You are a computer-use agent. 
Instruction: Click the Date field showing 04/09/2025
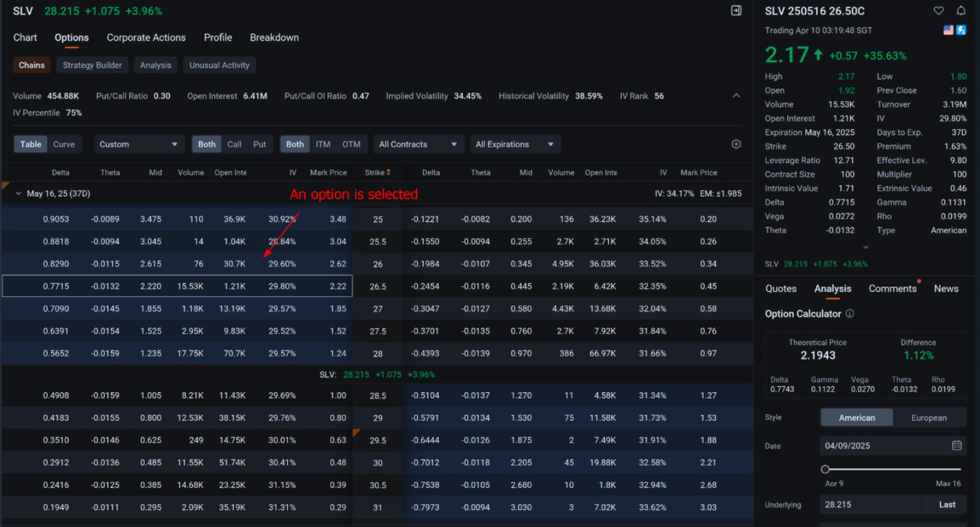pos(892,445)
